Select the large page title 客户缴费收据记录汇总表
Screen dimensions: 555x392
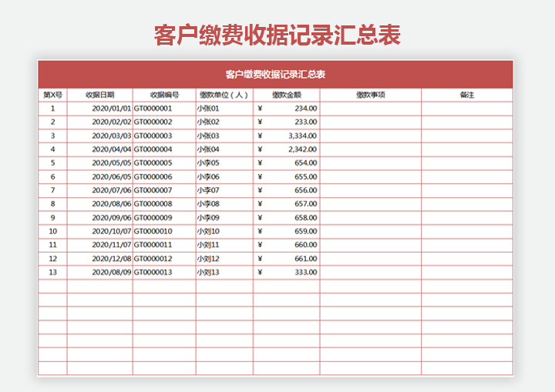coord(277,35)
